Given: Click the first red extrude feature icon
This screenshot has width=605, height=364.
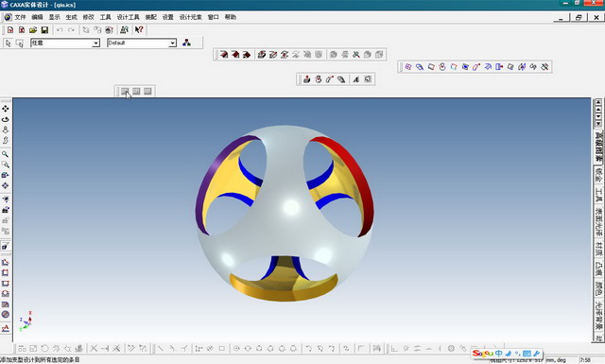Looking at the screenshot, I should pyautogui.click(x=223, y=55).
